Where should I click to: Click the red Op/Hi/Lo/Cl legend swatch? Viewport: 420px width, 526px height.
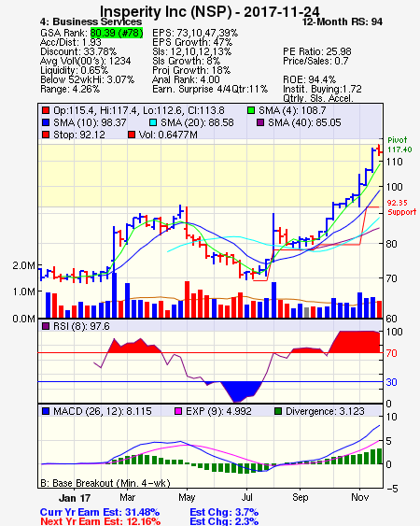[46, 110]
